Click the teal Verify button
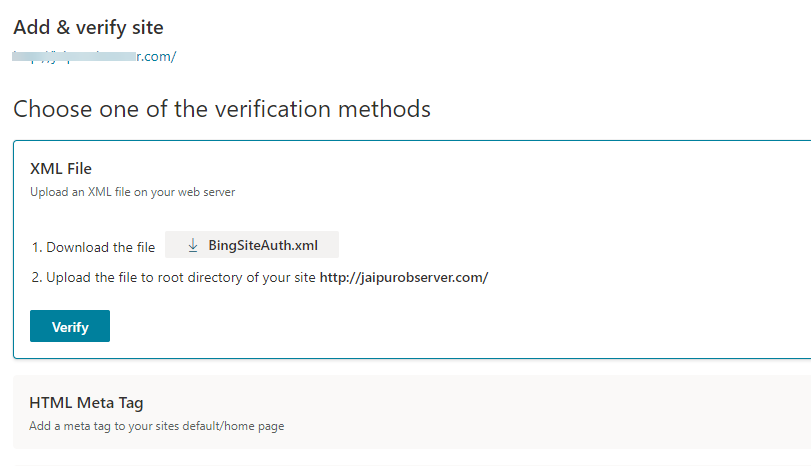 coord(70,326)
